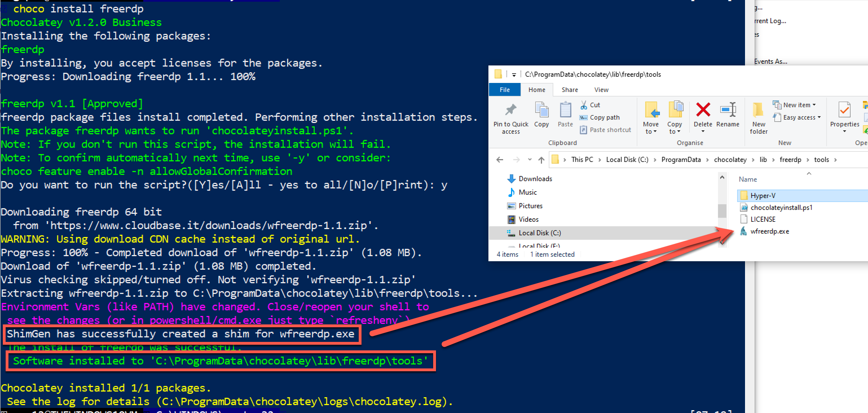
Task: Click the Copy path icon
Action: coord(584,117)
